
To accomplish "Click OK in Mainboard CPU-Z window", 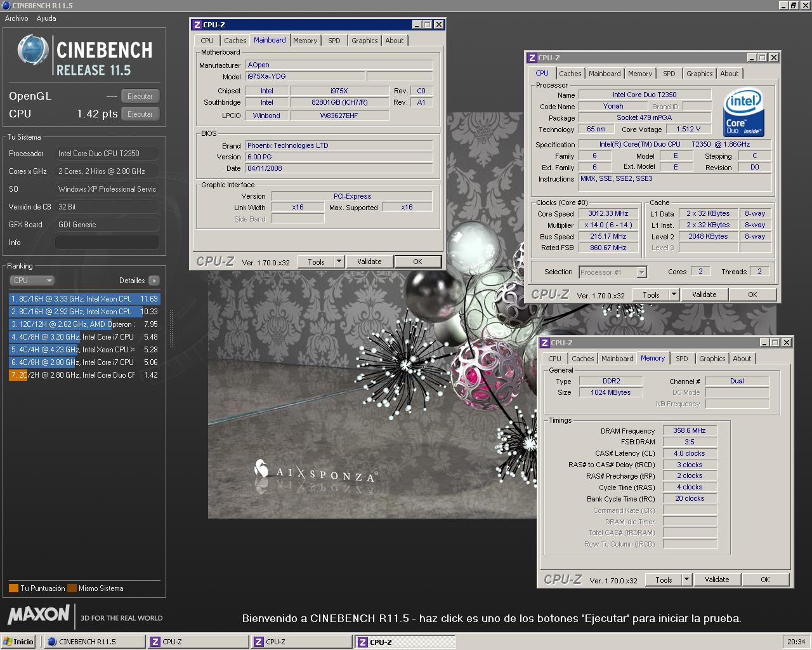I will point(417,262).
